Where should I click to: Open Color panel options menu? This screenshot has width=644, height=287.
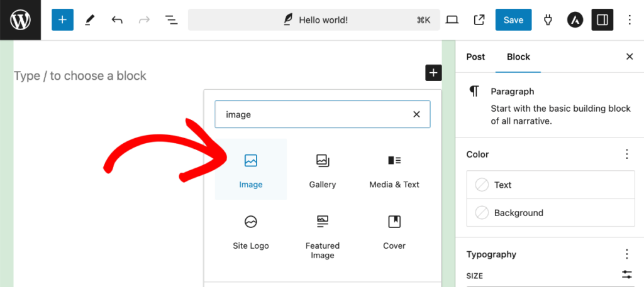[x=627, y=154]
